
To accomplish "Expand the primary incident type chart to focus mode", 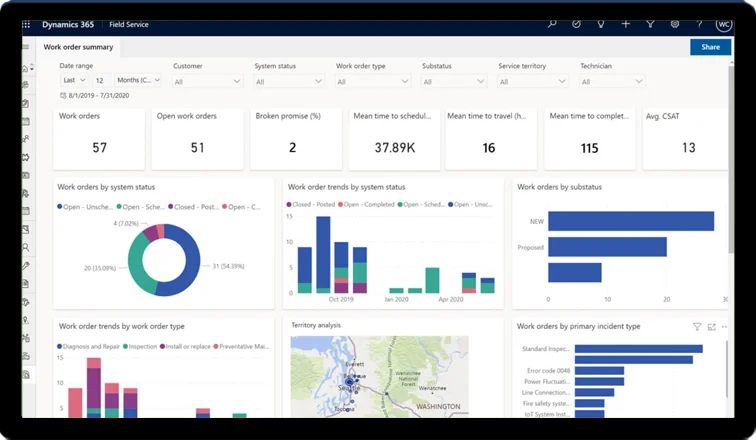I will [711, 327].
